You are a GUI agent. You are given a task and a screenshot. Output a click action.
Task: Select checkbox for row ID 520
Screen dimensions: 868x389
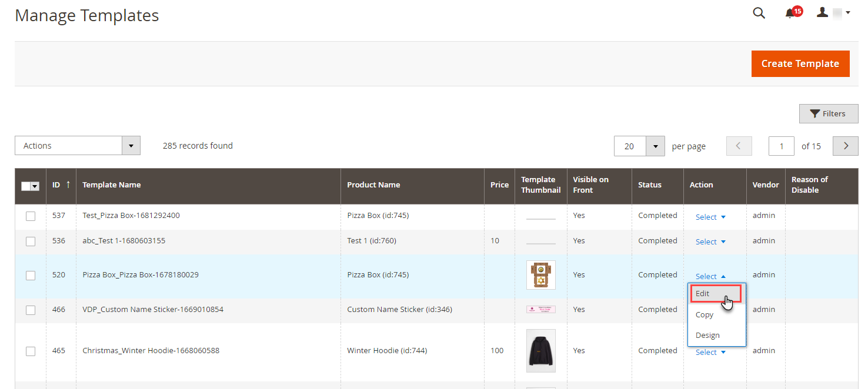[x=31, y=275]
